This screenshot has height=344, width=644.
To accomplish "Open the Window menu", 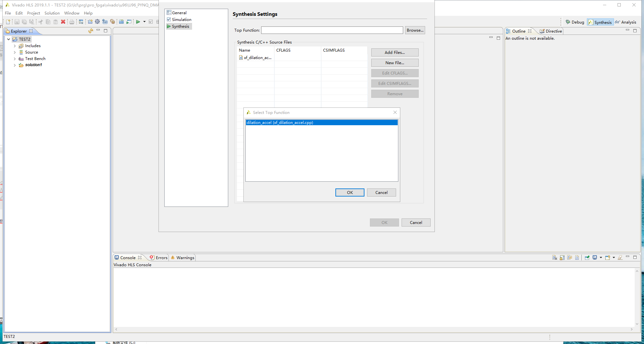I will point(72,13).
